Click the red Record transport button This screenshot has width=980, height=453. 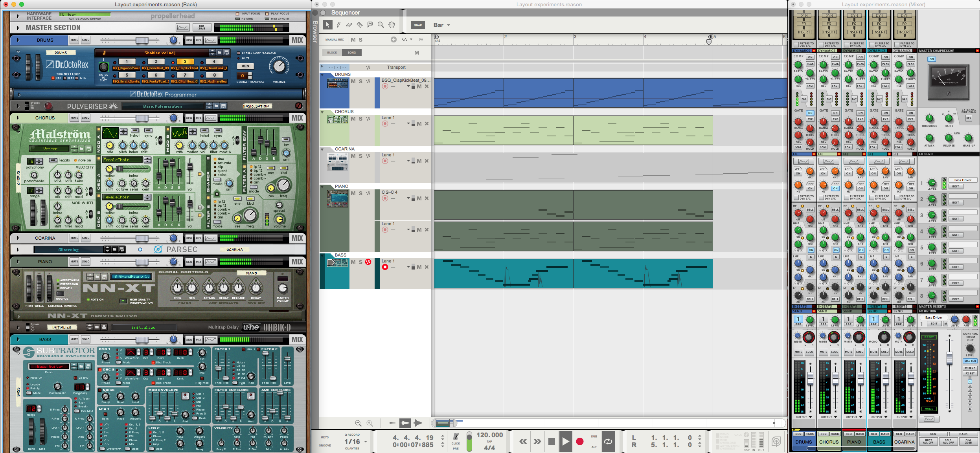579,442
